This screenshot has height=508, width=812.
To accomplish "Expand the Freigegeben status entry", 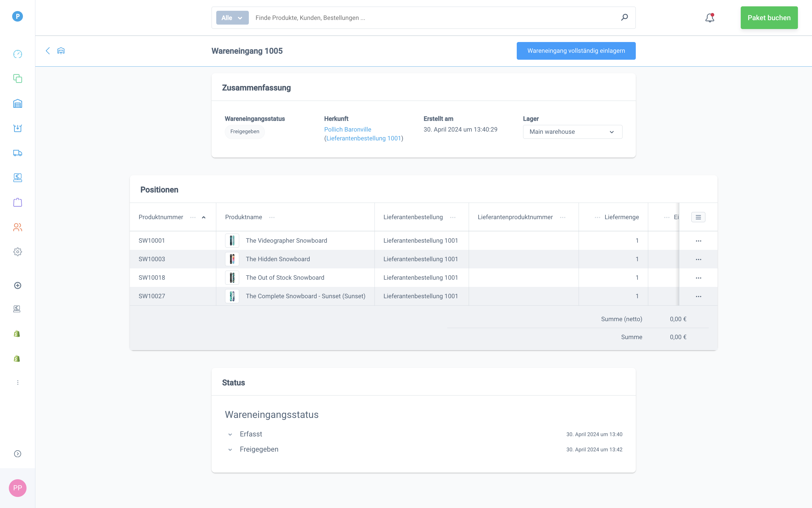I will 230,449.
